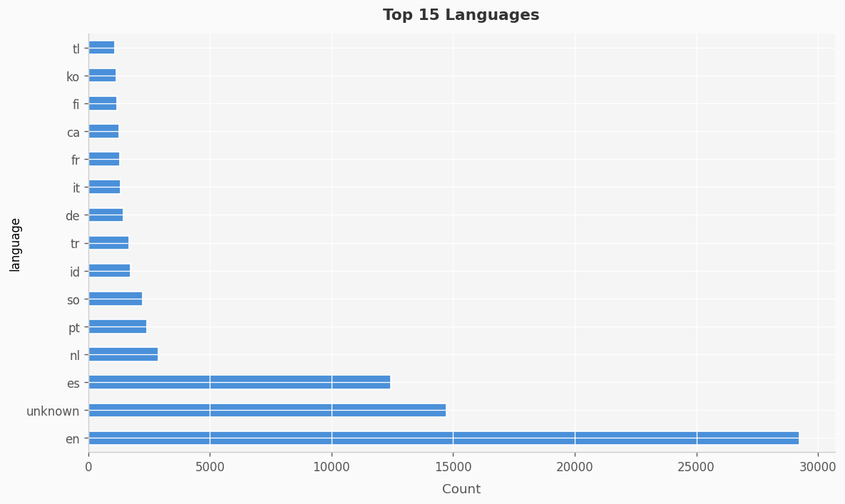Click the 'id' language bar
The image size is (845, 504).
pyautogui.click(x=109, y=271)
